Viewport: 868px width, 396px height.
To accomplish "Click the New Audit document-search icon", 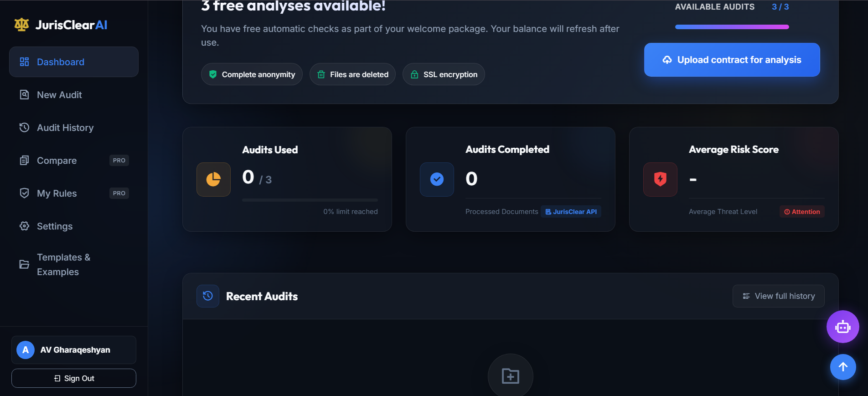I will pos(25,95).
